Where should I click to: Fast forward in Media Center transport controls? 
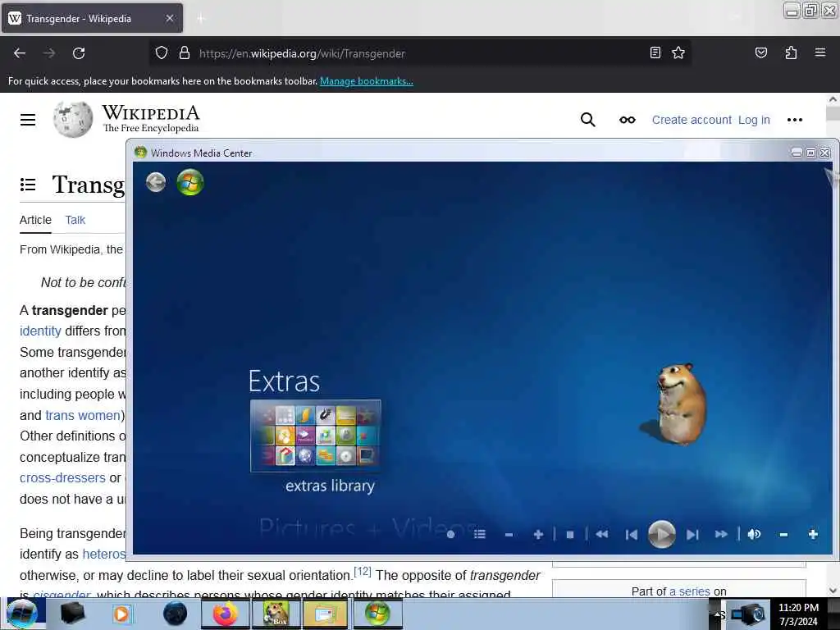(721, 534)
